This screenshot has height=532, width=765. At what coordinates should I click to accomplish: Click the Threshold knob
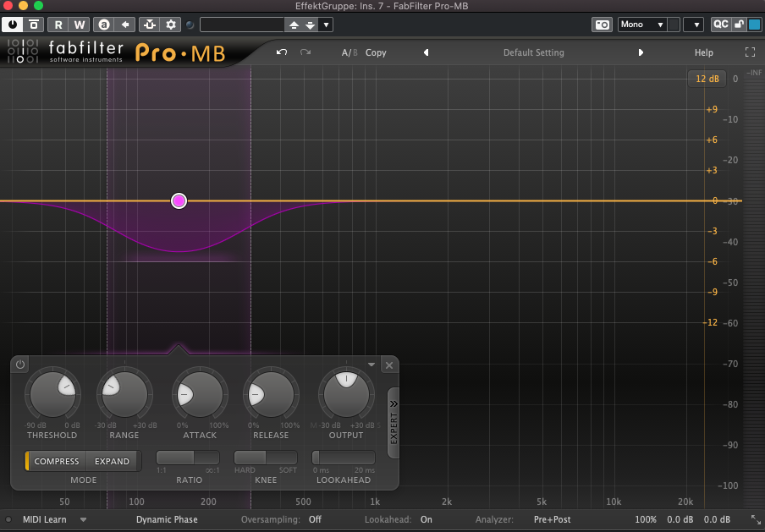point(52,394)
